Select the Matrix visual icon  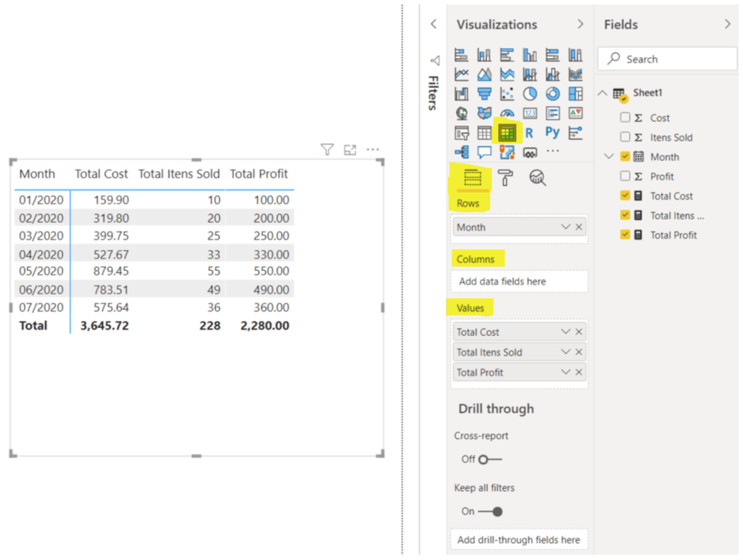click(x=506, y=132)
